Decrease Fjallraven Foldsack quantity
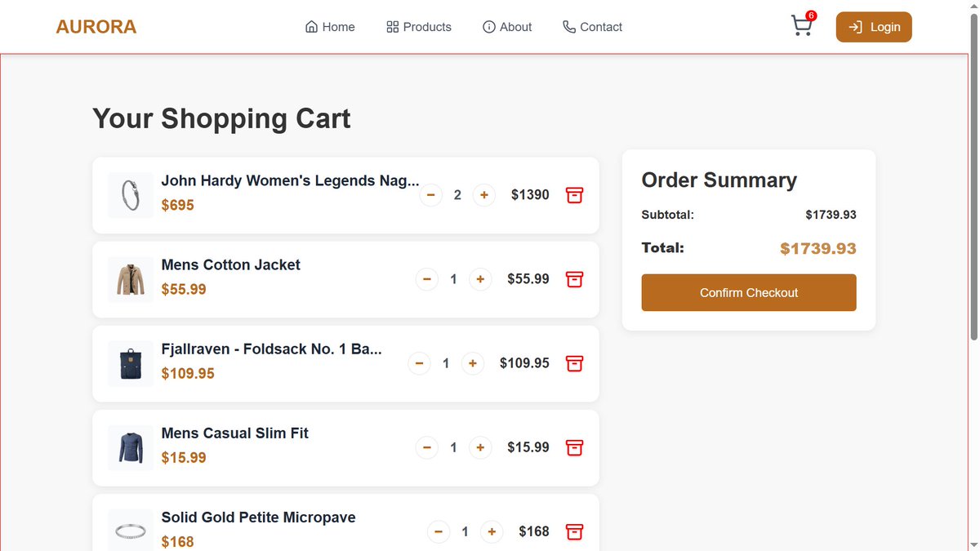The width and height of the screenshot is (980, 551). [419, 363]
